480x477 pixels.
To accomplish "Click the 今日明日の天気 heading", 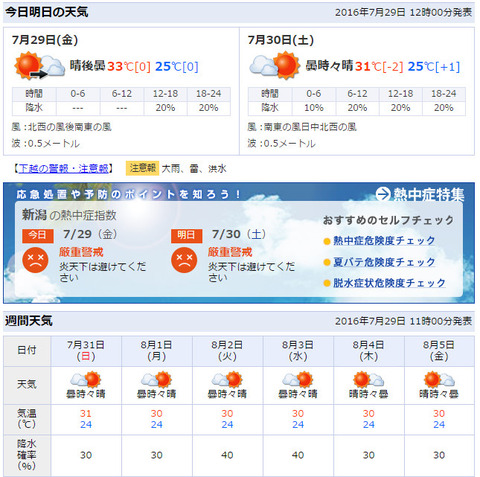I will 47,12.
